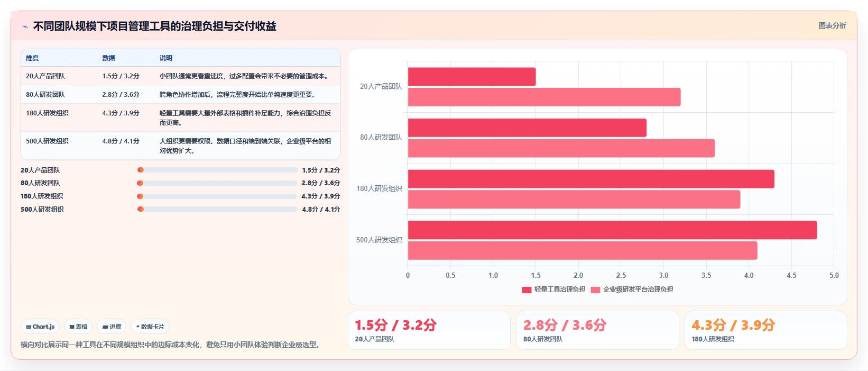
Task: Click the 180人研发组织 progress bar
Action: coord(217,196)
